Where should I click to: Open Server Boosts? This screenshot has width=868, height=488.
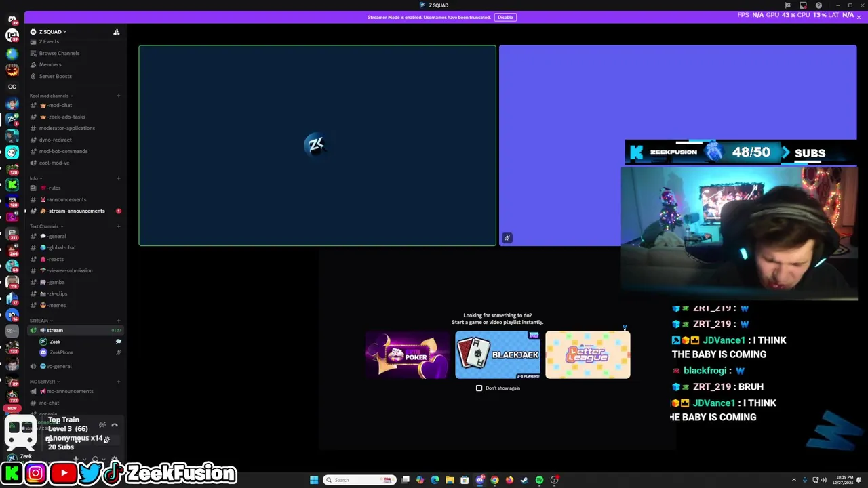click(x=55, y=76)
